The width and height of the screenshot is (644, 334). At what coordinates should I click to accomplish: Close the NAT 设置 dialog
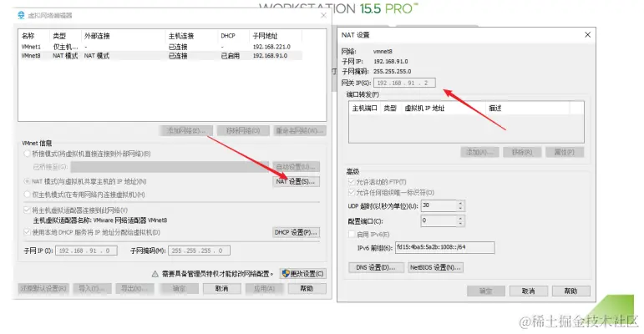pos(588,35)
